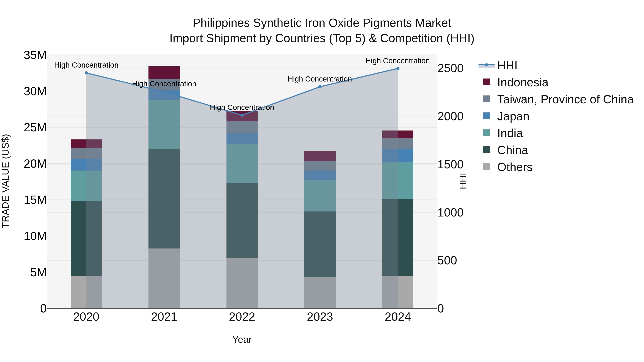Select the 2024 HHI data point
Image resolution: width=644 pixels, height=362 pixels.
[398, 68]
